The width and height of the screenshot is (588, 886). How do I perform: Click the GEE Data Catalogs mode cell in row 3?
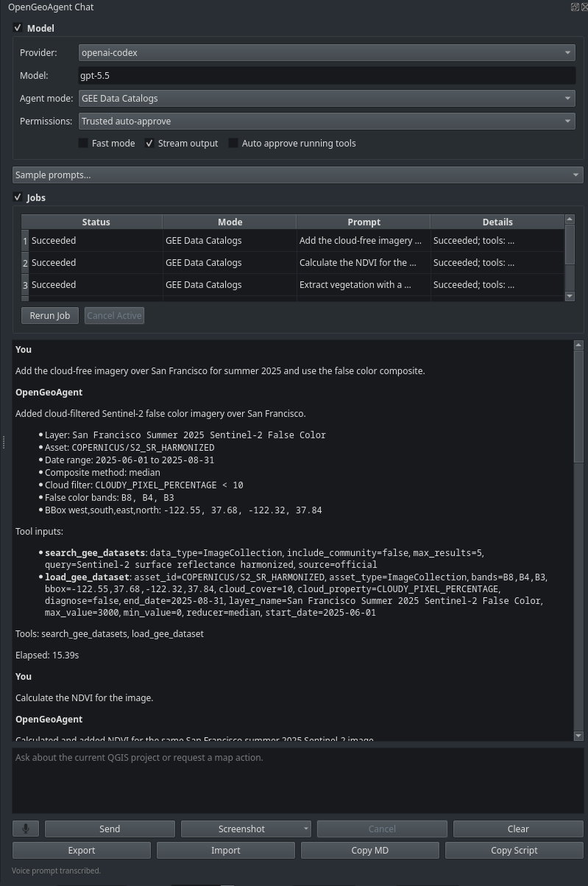(230, 285)
